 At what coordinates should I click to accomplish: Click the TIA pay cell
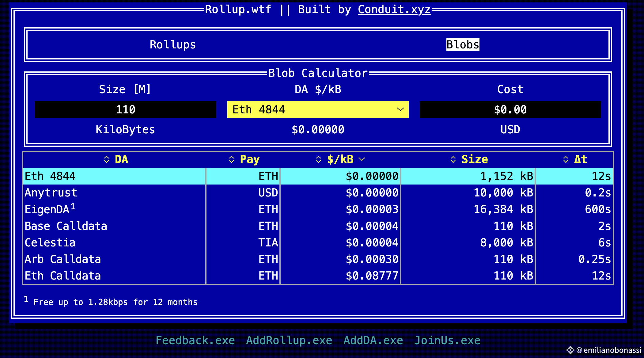click(x=268, y=243)
